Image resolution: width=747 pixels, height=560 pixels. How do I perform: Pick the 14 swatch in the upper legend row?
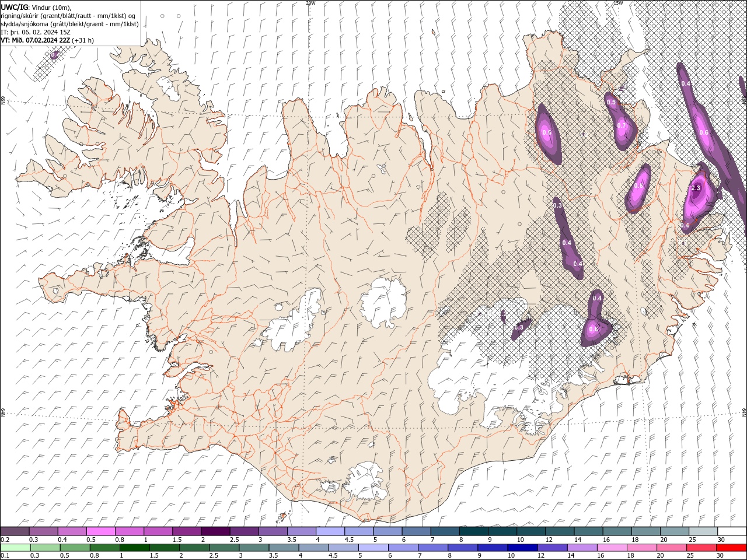[x=588, y=531]
